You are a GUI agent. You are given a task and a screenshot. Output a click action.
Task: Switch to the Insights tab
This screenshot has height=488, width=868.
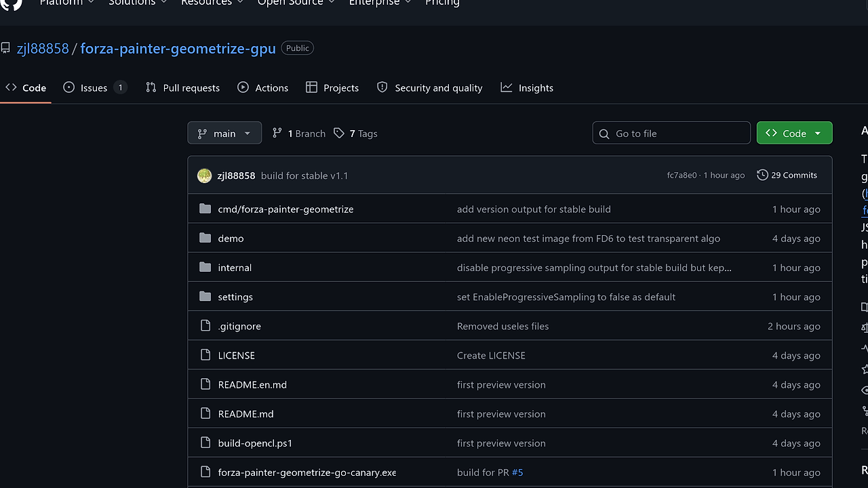click(x=527, y=87)
